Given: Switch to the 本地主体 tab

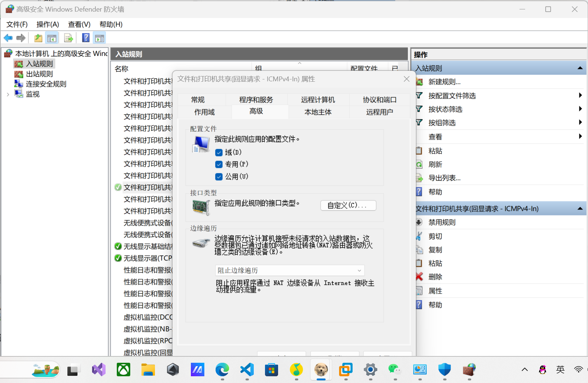Looking at the screenshot, I should coord(318,112).
